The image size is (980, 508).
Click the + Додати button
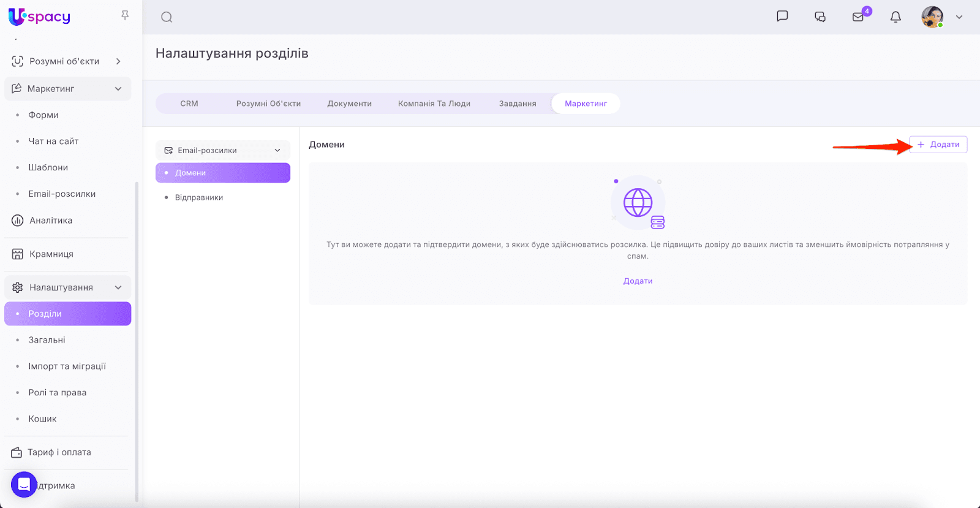(x=938, y=145)
